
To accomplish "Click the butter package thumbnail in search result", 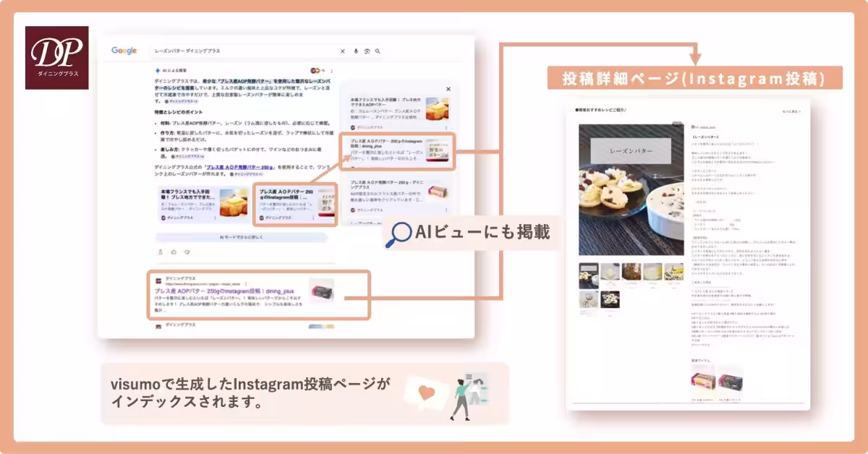I will [x=321, y=291].
